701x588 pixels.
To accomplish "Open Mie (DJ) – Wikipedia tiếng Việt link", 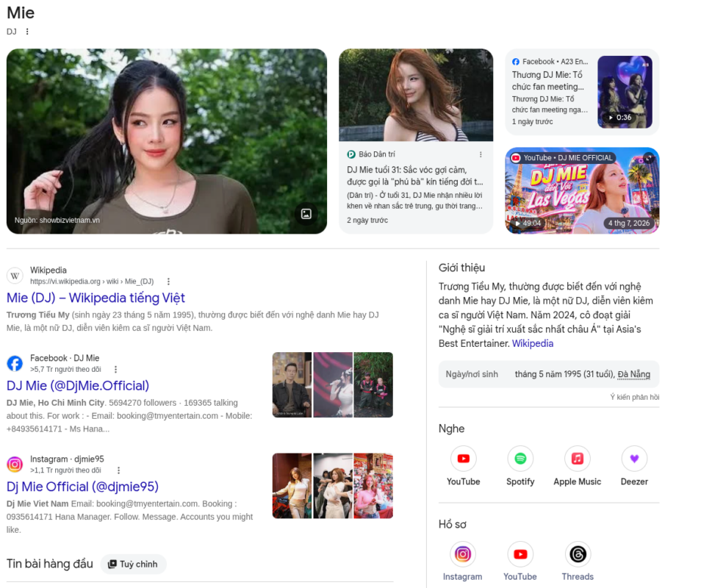I will click(96, 298).
